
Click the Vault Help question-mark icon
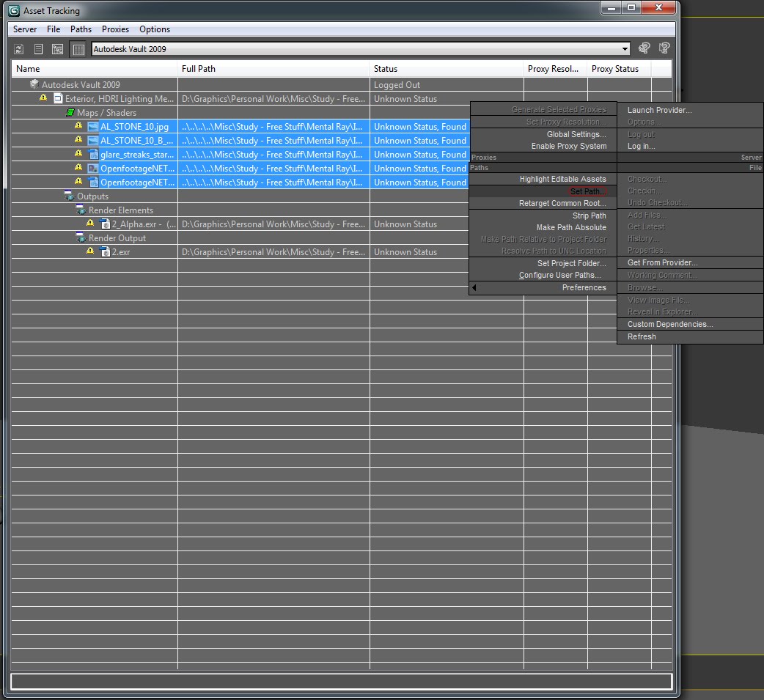tap(644, 48)
